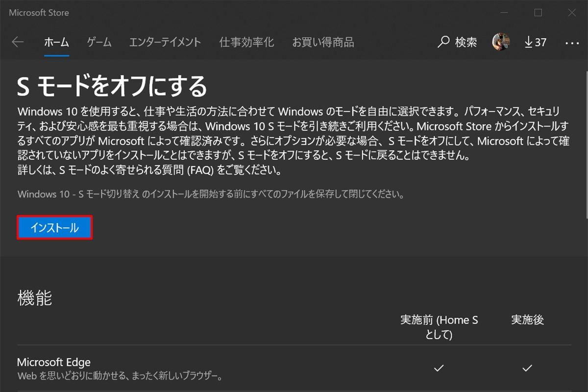Image resolution: width=588 pixels, height=392 pixels.
Task: Click the 検索 search button
Action: (458, 42)
